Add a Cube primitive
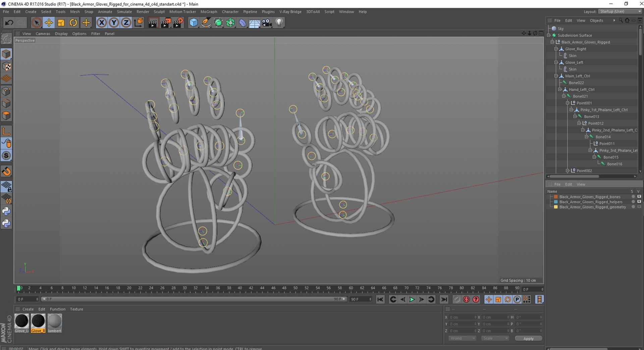The height and width of the screenshot is (350, 644). (x=194, y=22)
